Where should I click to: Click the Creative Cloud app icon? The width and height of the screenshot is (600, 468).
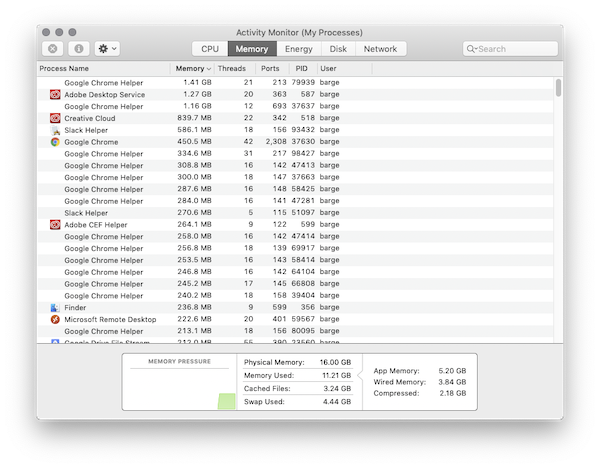click(55, 118)
